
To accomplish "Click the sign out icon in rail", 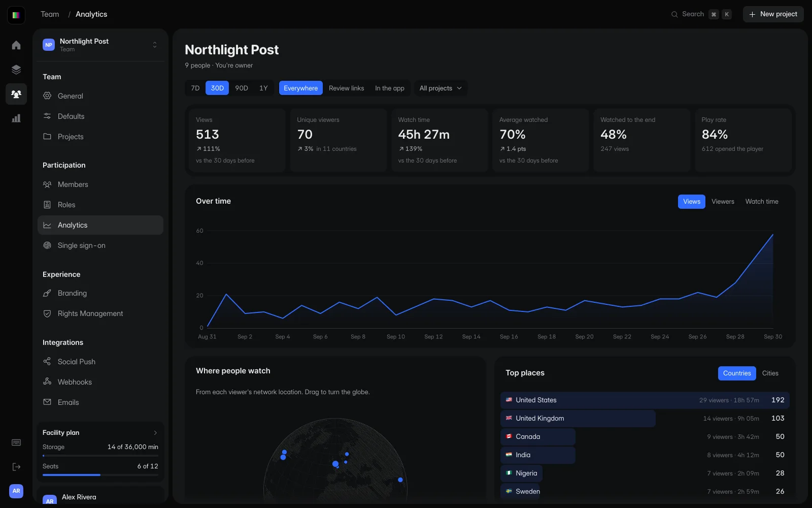I will (x=16, y=467).
